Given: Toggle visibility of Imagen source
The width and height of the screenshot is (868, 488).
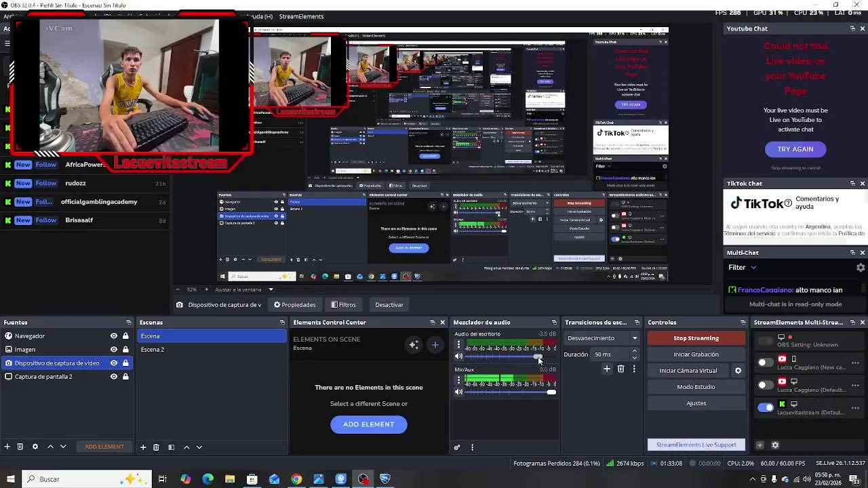Looking at the screenshot, I should (114, 350).
